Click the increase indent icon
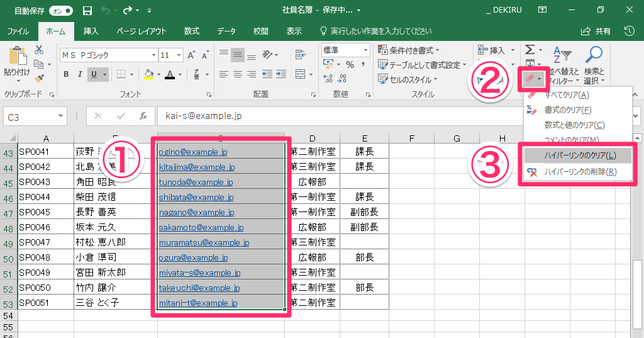Image resolution: width=644 pixels, height=338 pixels. click(x=281, y=74)
